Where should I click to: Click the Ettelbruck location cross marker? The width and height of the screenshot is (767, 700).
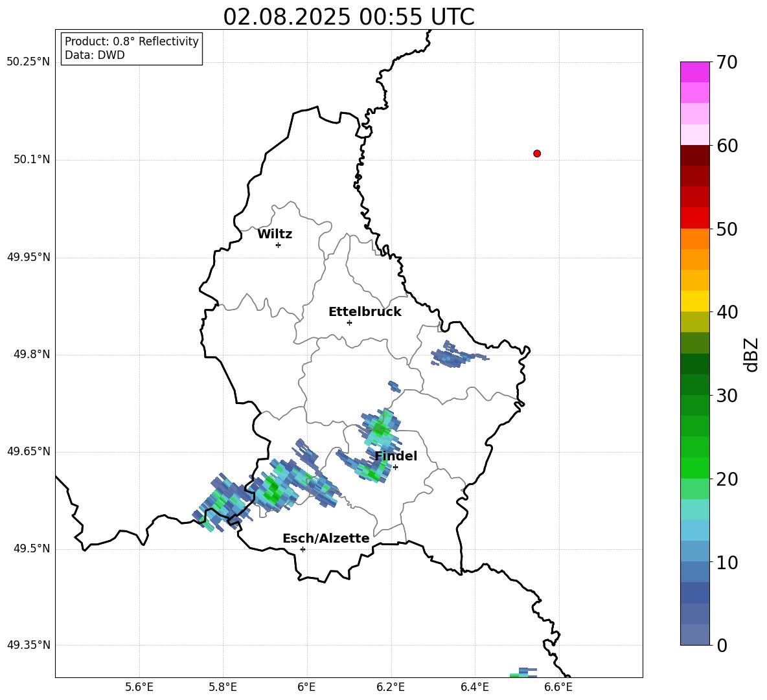click(x=349, y=322)
